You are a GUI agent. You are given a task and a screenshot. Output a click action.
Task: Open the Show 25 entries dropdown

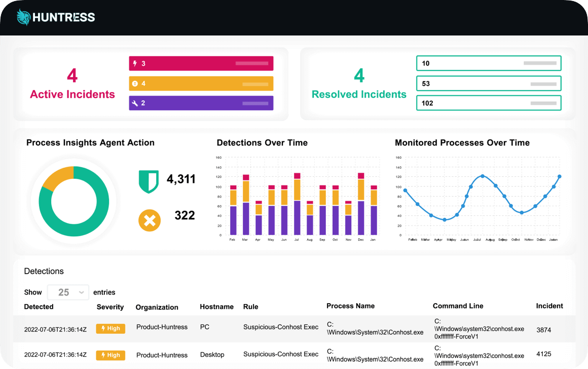click(68, 292)
